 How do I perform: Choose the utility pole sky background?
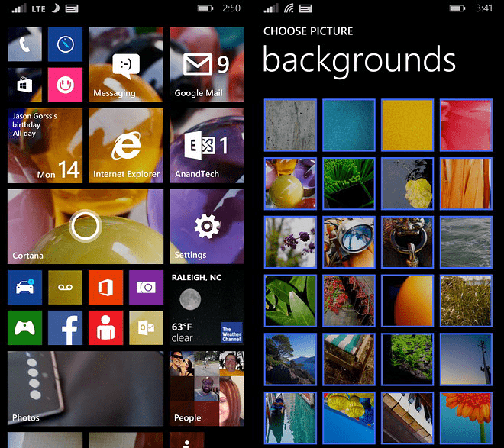(x=466, y=359)
